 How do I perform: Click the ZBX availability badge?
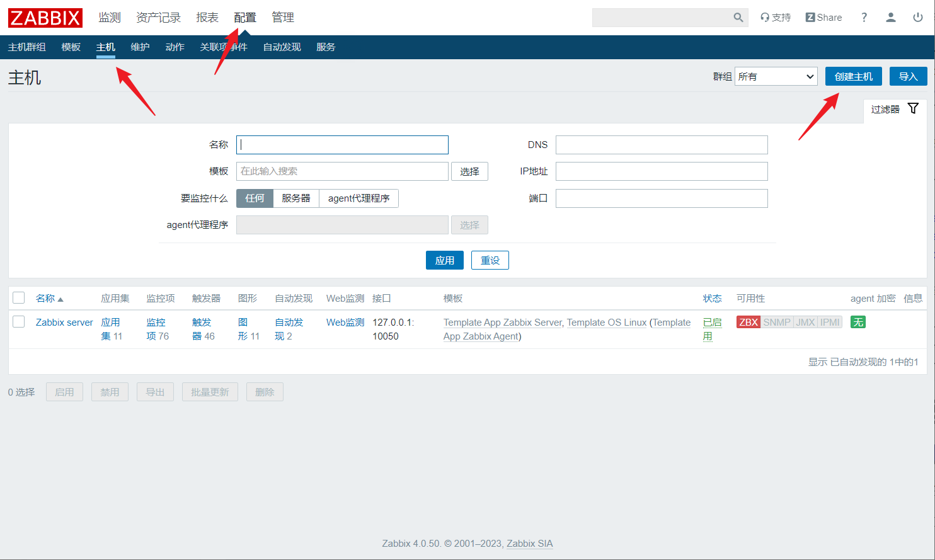[x=749, y=322]
